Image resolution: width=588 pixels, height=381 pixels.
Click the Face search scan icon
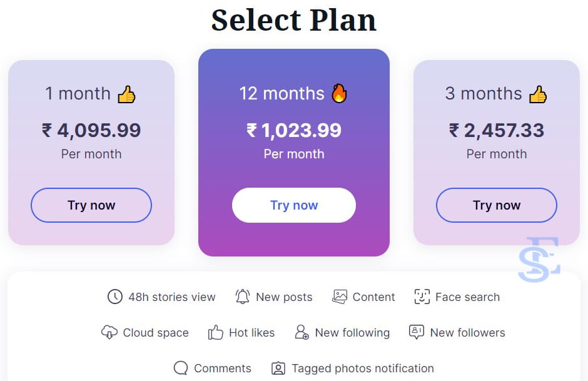422,297
